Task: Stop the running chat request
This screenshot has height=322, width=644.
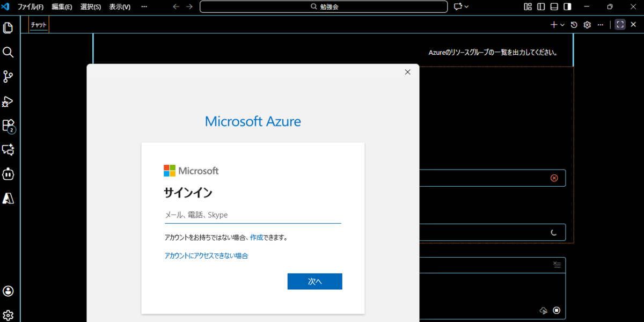Action: click(557, 310)
